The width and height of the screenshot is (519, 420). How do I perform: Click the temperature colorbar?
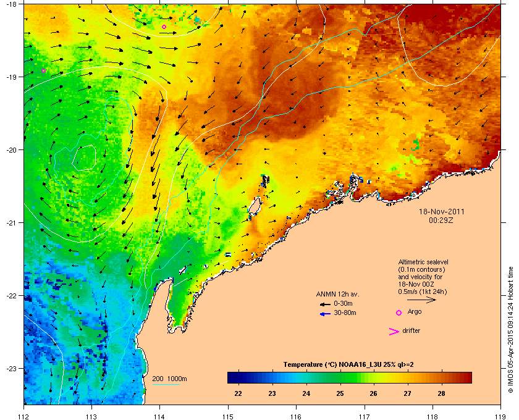[350, 377]
